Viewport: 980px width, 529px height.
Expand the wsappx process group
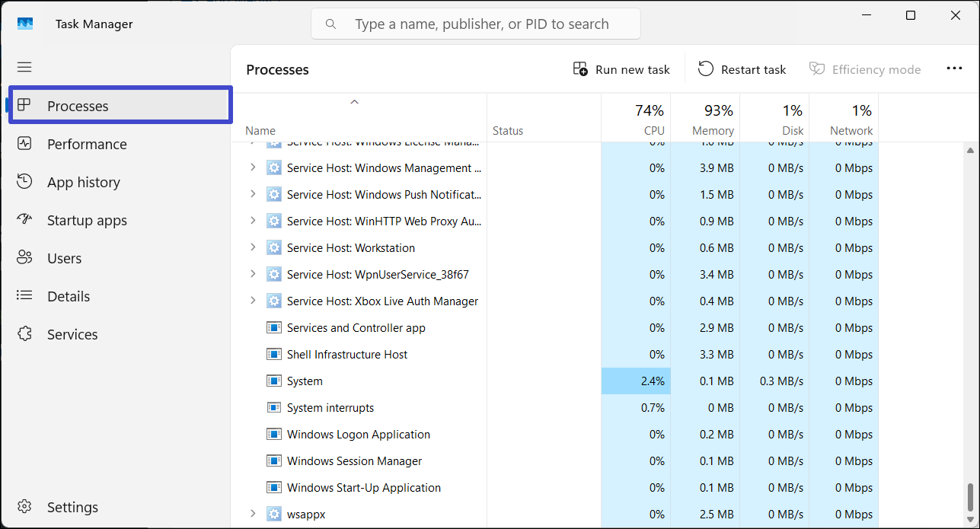click(x=253, y=514)
